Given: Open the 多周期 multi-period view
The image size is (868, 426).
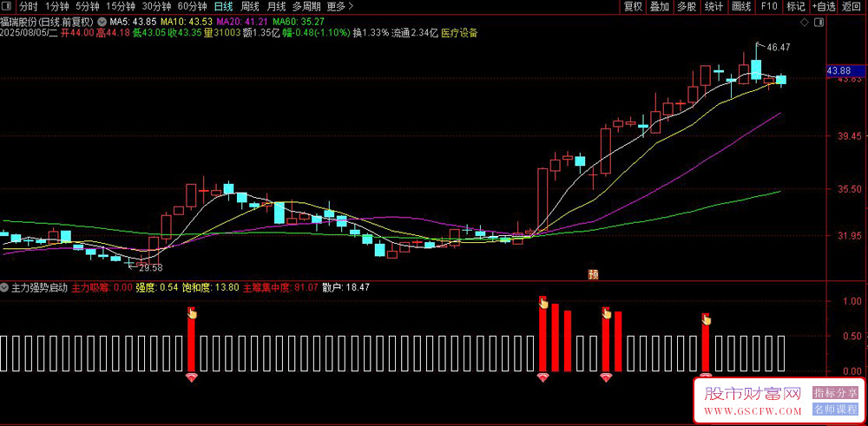Looking at the screenshot, I should (x=305, y=7).
